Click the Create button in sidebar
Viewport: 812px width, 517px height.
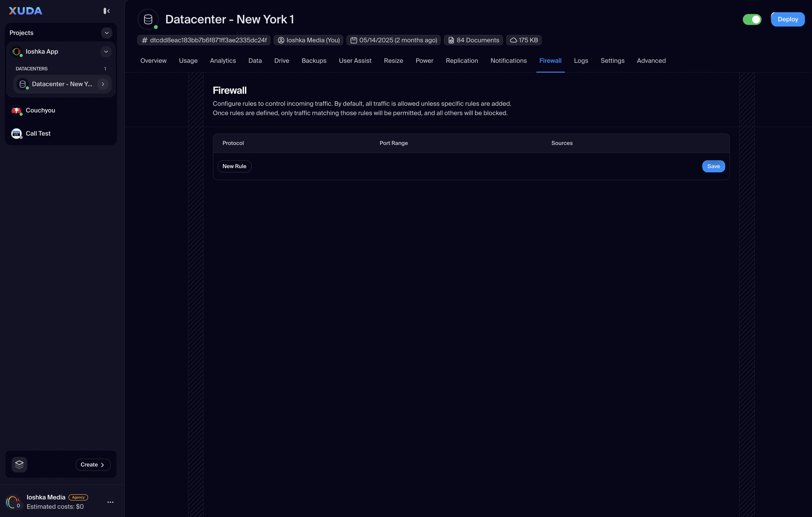[93, 464]
